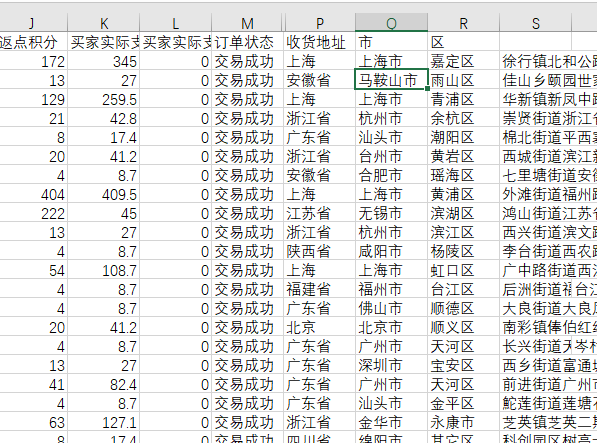Select cell with value 172
Image resolution: width=597 pixels, height=443 pixels.
[34, 61]
